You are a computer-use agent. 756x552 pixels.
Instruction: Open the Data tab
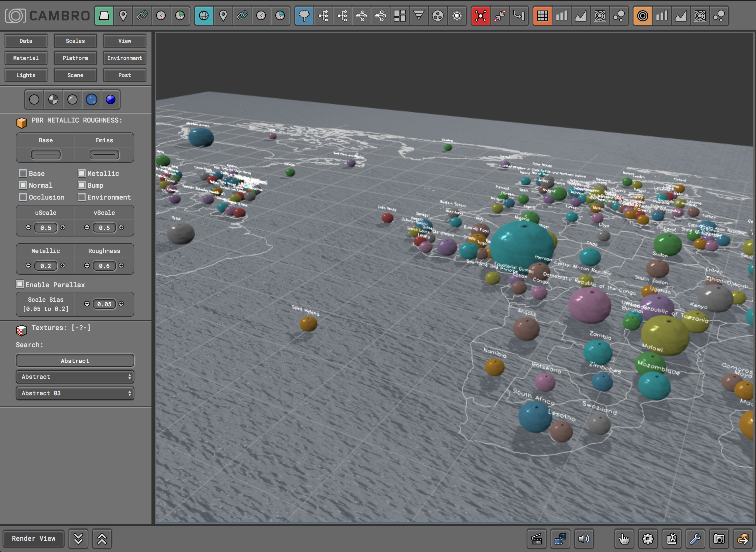point(26,41)
